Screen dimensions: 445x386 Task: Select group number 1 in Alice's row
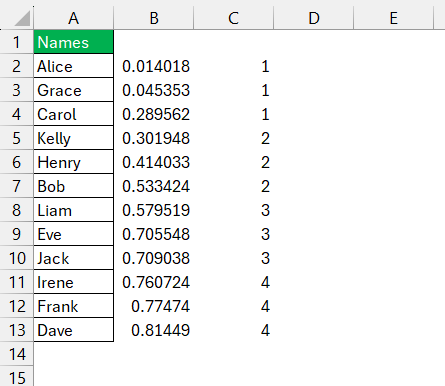click(265, 66)
